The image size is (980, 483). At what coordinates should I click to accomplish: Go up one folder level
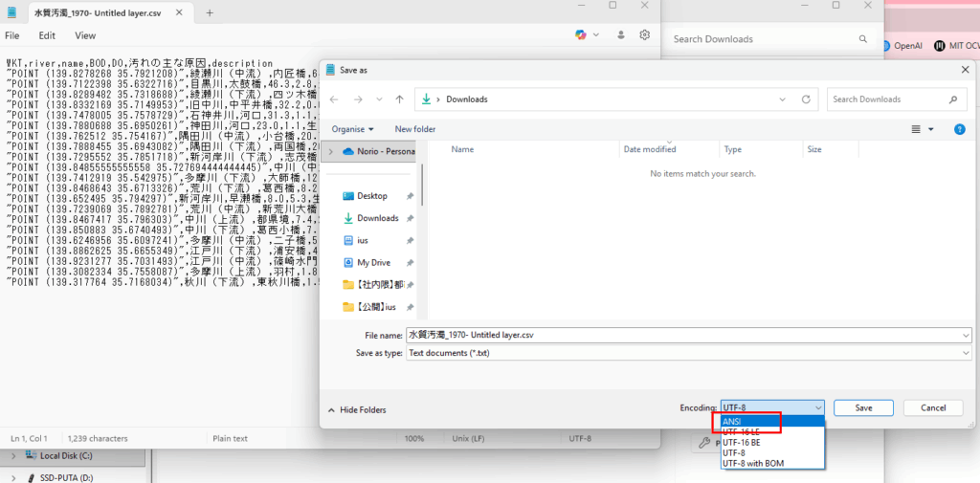click(x=399, y=99)
